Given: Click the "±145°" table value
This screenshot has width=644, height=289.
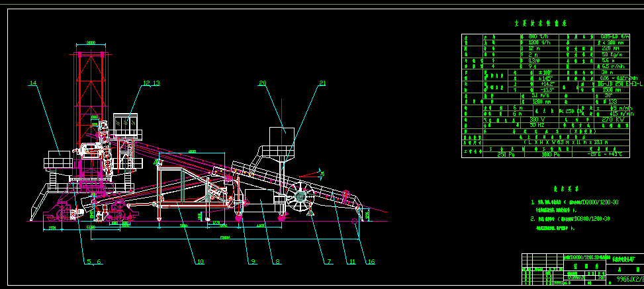Looking at the screenshot, I should click(x=545, y=78).
